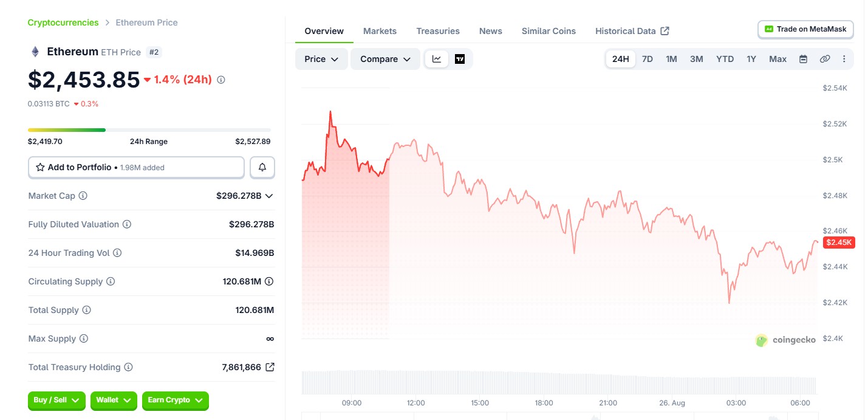The height and width of the screenshot is (420, 868).
Task: Open the Markets tab
Action: coord(380,31)
